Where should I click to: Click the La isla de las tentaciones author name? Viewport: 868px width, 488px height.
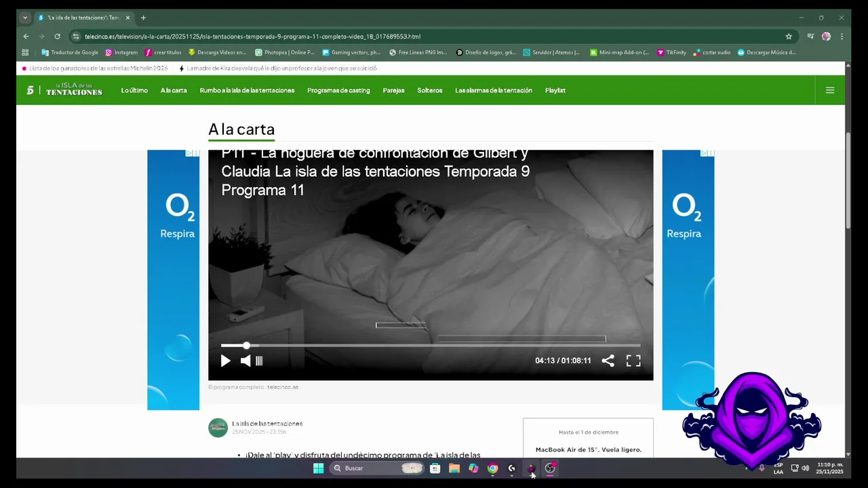point(267,424)
